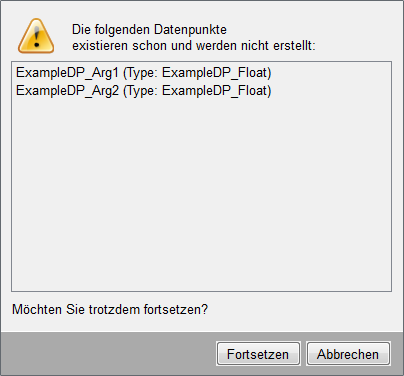Screen dimensions: 404x376
Task: Click the 'ExampleDP_Arg2' name in the second row
Action: pos(67,91)
